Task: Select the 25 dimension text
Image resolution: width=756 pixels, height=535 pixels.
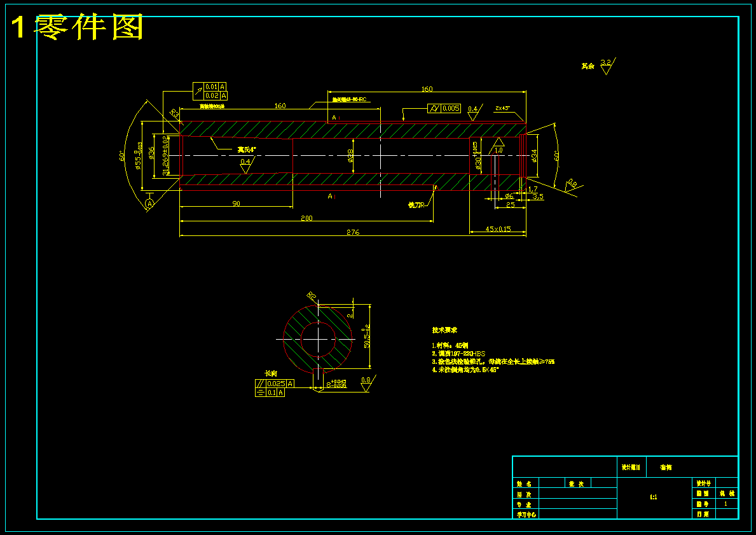Action: [x=511, y=205]
